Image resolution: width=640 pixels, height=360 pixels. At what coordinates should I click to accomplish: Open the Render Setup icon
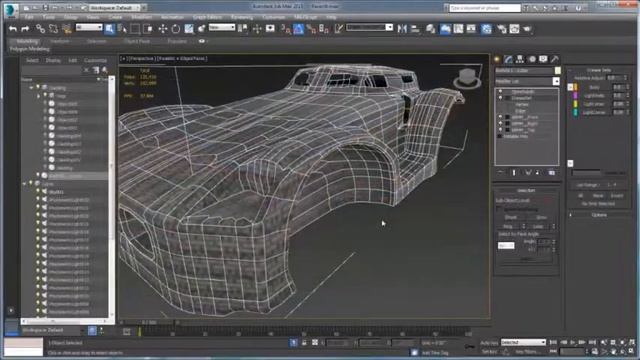tap(502, 29)
